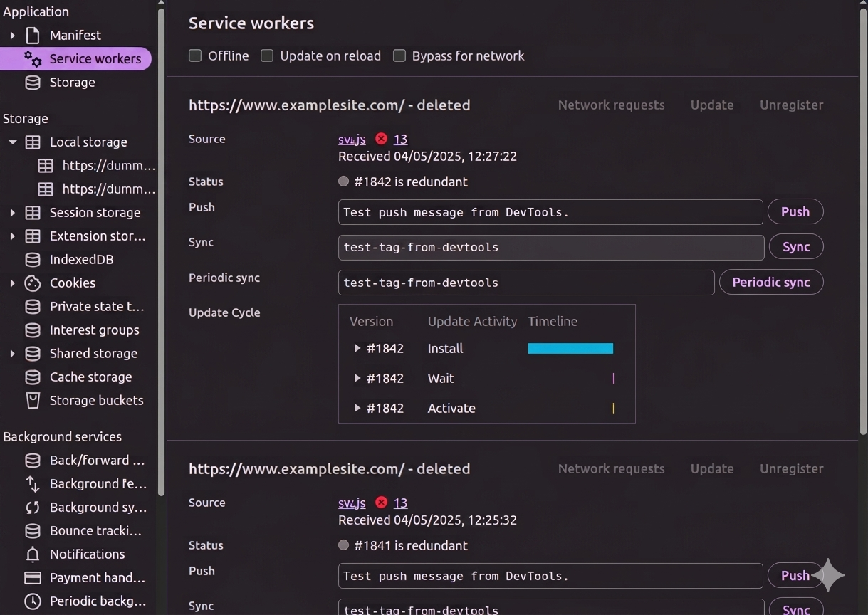Click the red error icon for worker #1841

[381, 503]
